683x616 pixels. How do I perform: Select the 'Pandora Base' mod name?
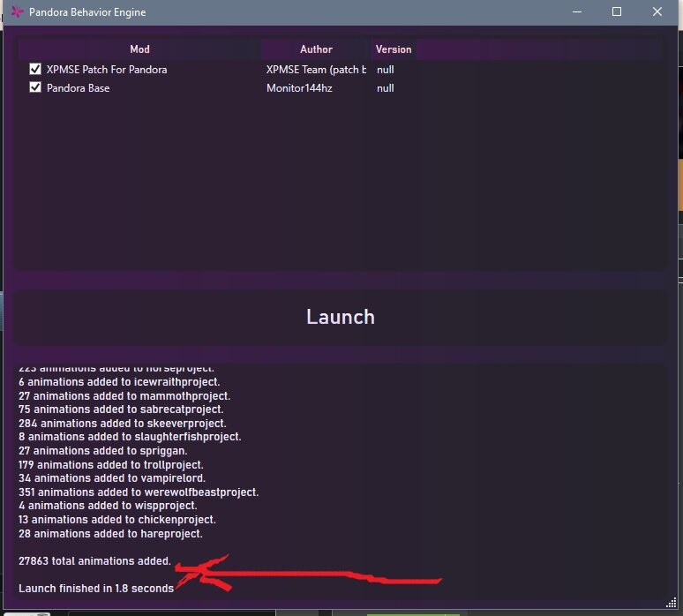(78, 88)
